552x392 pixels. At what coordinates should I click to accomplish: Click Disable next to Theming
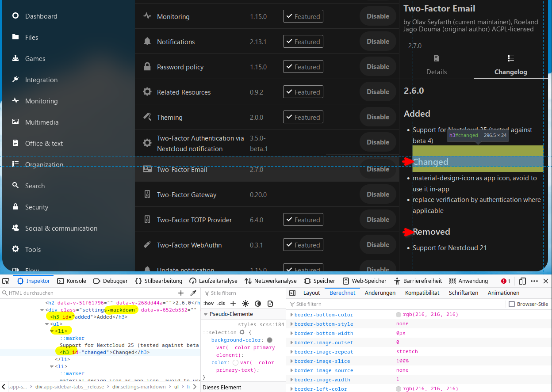377,117
